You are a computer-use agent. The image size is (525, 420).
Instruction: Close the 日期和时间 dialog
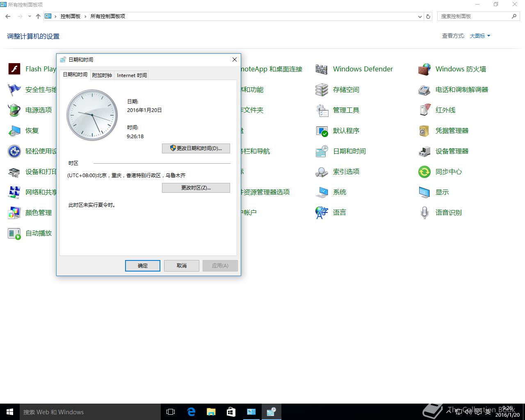click(235, 59)
